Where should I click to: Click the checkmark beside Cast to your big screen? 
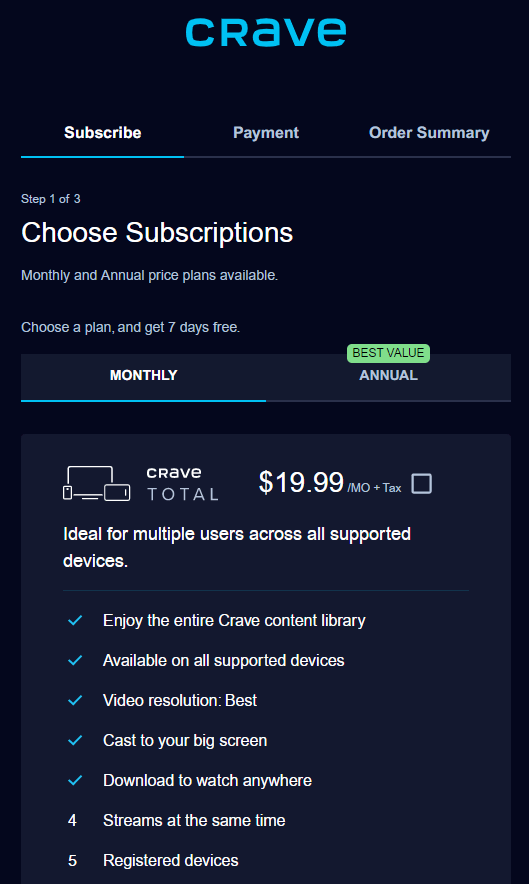click(75, 740)
